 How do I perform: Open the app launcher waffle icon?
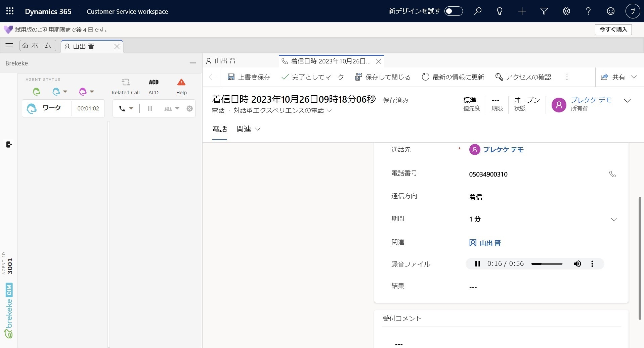(x=10, y=11)
